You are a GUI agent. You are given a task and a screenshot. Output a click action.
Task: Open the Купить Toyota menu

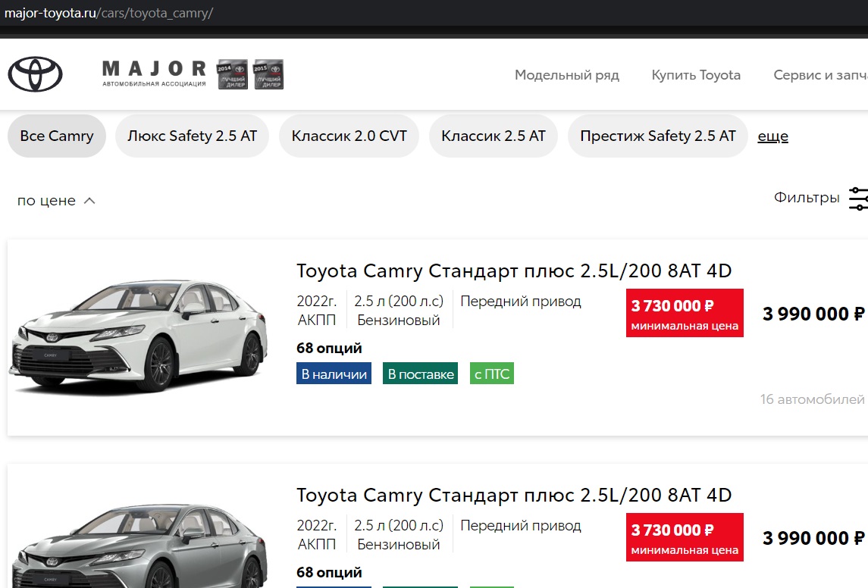(696, 75)
